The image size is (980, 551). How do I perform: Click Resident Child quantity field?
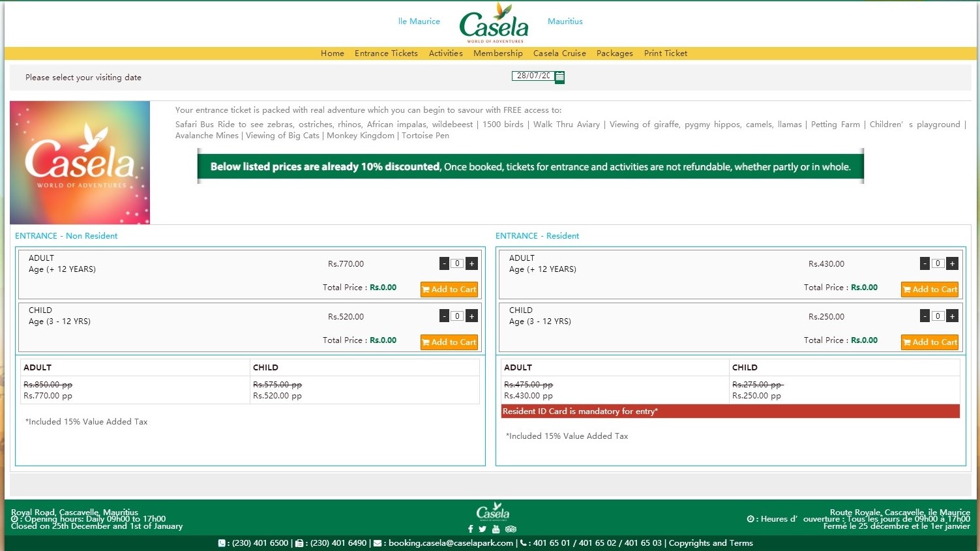[938, 316]
